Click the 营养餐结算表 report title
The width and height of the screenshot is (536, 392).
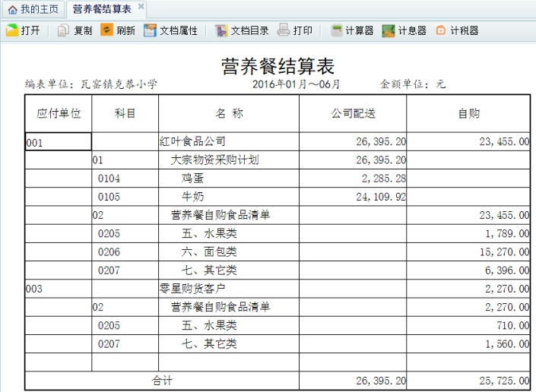click(x=278, y=66)
